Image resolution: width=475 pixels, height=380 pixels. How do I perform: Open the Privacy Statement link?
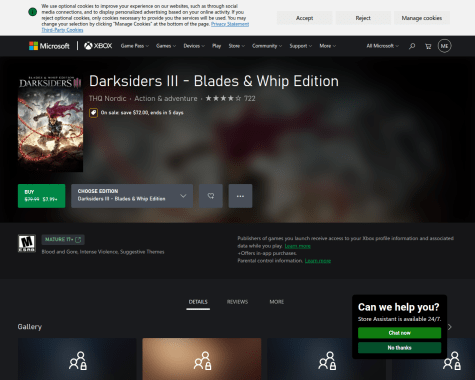coord(230,24)
